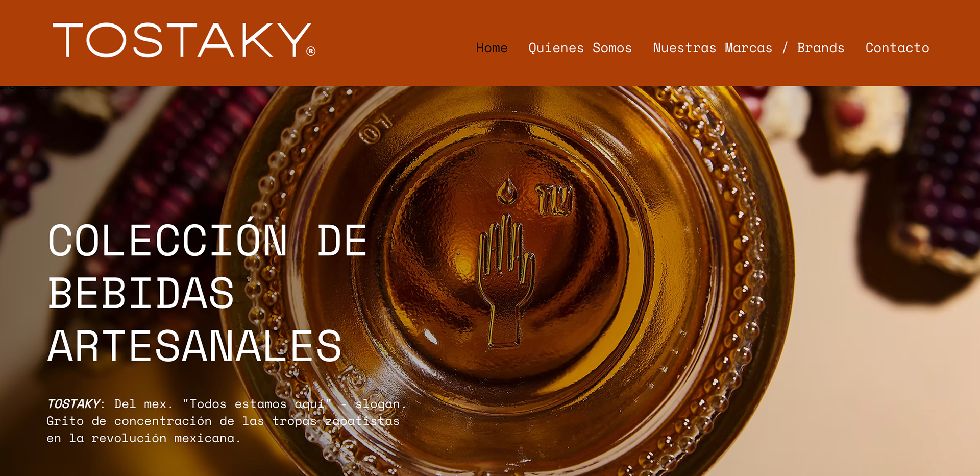Open the Quienes Somos menu item
The width and height of the screenshot is (980, 476).
pyautogui.click(x=580, y=48)
